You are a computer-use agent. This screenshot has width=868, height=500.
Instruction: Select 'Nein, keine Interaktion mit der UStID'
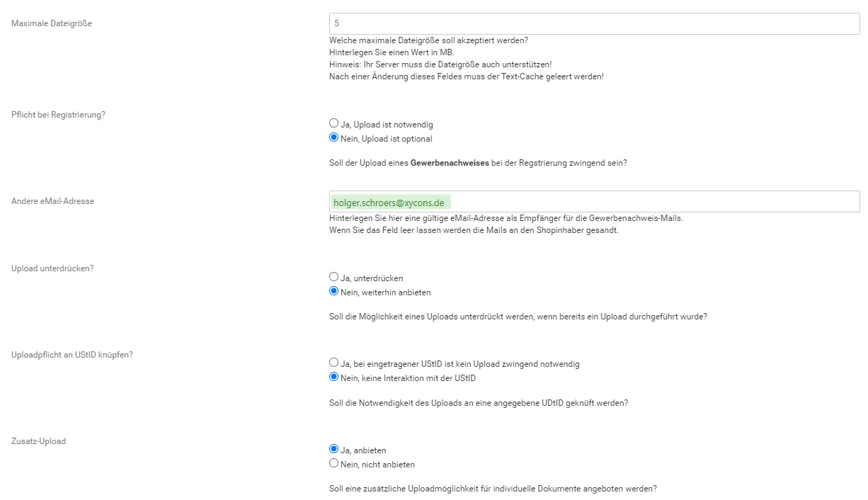(334, 377)
